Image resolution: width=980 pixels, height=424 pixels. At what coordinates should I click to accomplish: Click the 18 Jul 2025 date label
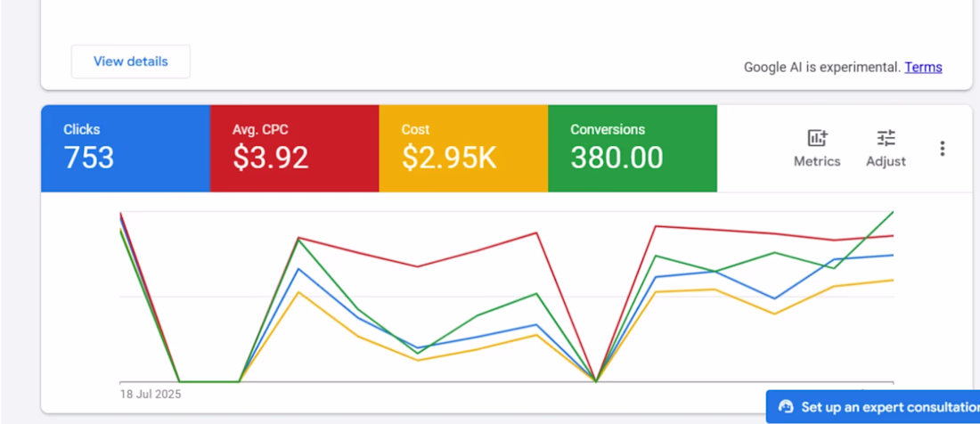click(151, 395)
